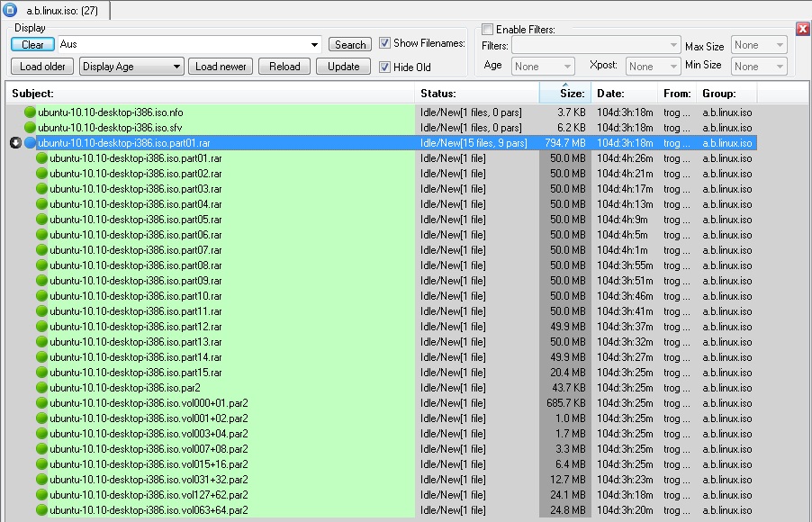The height and width of the screenshot is (522, 812).
Task: Click the blue status icon of the selected part01.rar group
Action: coord(30,143)
